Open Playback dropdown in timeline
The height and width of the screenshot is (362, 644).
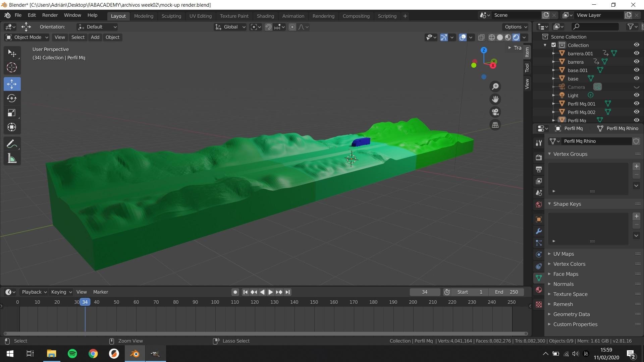(x=34, y=292)
